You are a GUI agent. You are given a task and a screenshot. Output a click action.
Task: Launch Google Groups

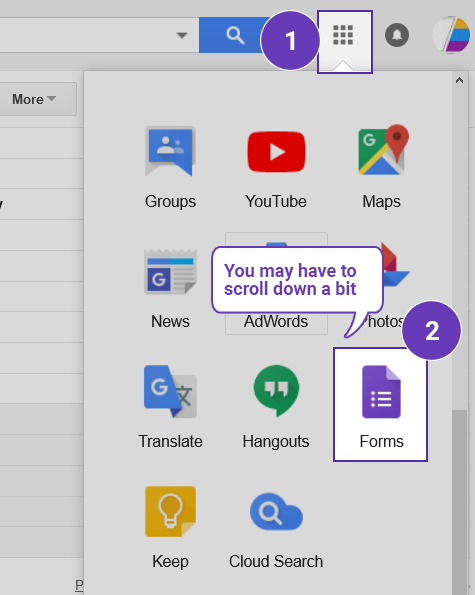[x=170, y=168]
